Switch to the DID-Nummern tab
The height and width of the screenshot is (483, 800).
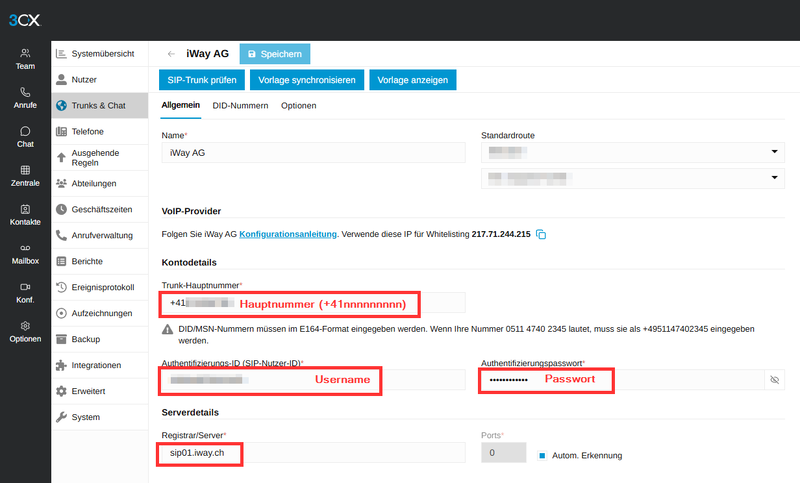click(240, 106)
